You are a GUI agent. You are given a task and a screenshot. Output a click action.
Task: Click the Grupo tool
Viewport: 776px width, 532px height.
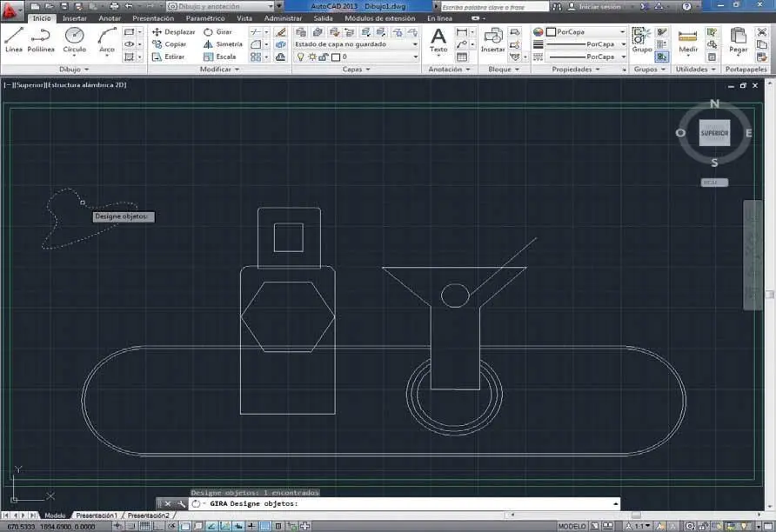pyautogui.click(x=642, y=40)
